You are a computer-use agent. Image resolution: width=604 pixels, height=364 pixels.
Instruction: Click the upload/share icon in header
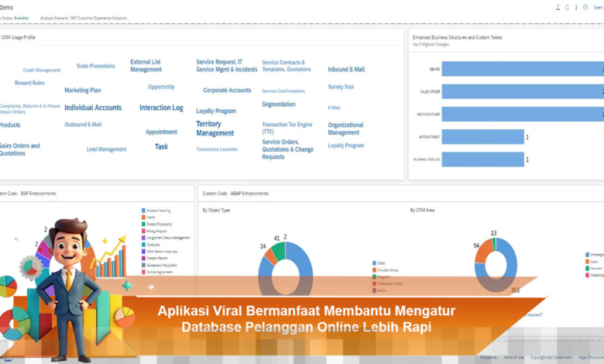[558, 7]
